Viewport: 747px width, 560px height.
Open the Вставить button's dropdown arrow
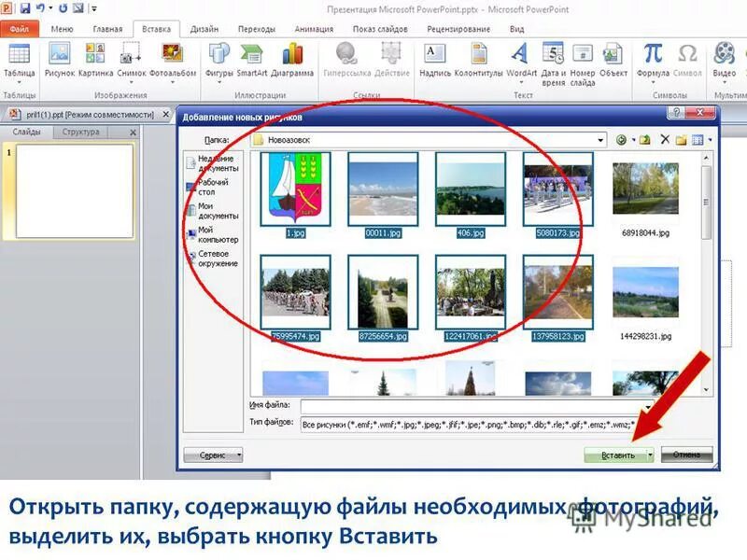pyautogui.click(x=650, y=455)
